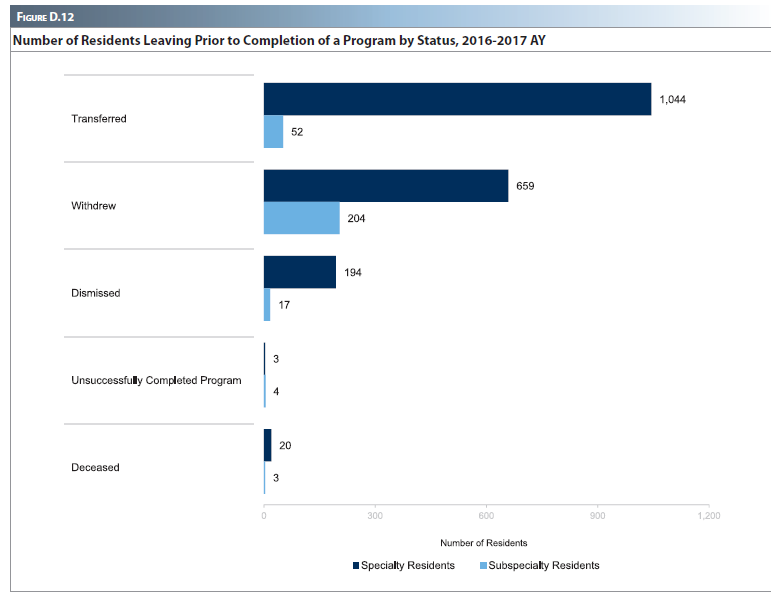Image resolution: width=771 pixels, height=594 pixels.
Task: Click the light blue Transferred bar showing 52
Action: tap(273, 132)
